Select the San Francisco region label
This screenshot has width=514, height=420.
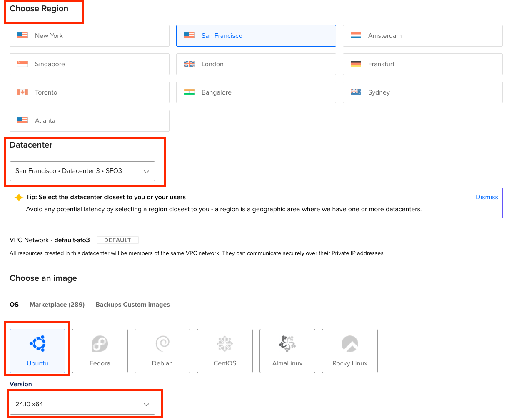point(222,36)
